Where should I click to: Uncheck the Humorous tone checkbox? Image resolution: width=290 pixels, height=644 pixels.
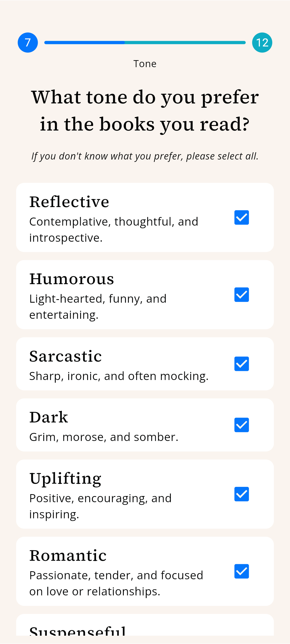tap(241, 295)
